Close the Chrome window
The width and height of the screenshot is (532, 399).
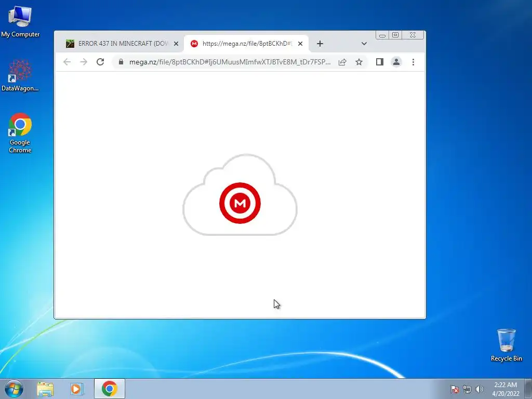coord(413,35)
